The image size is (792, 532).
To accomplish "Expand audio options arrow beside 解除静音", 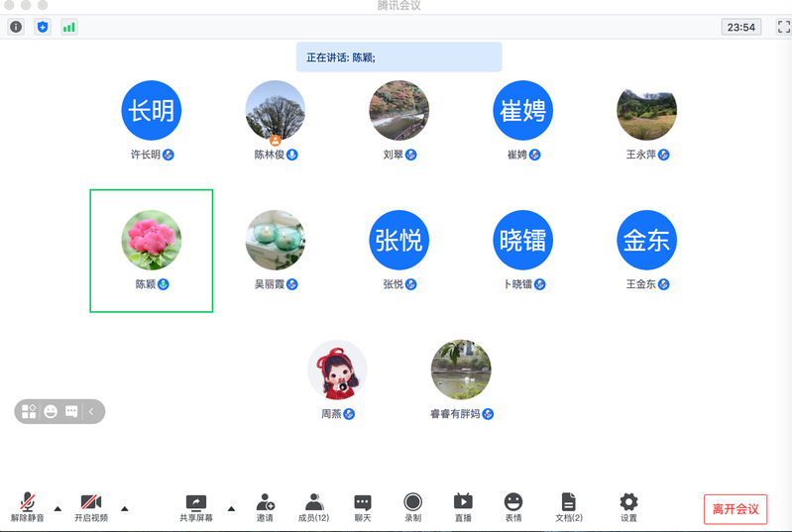I will pyautogui.click(x=57, y=509).
